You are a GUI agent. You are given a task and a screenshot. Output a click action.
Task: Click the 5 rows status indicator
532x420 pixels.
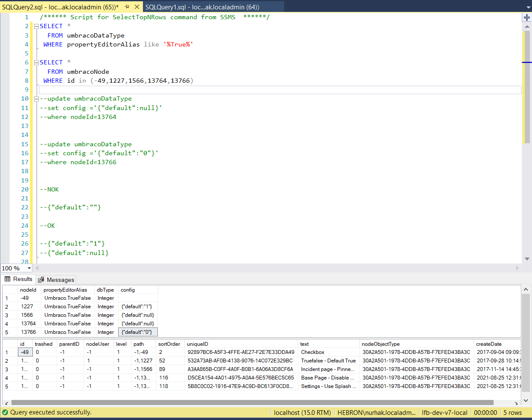(x=512, y=413)
